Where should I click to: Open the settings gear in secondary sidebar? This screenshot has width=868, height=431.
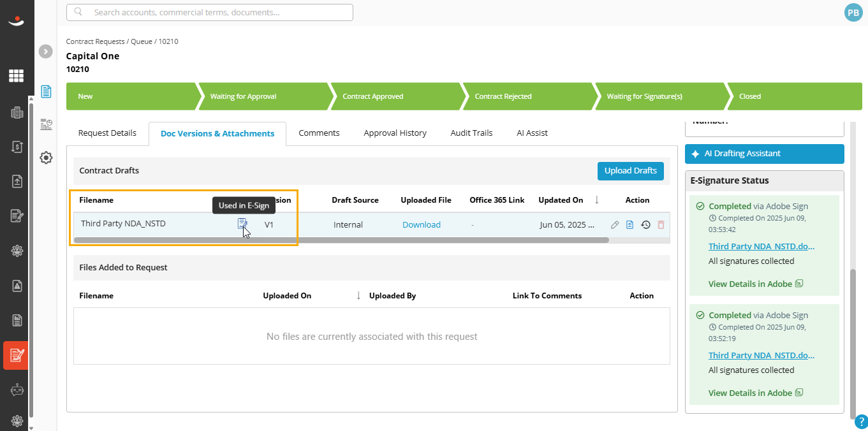(46, 157)
